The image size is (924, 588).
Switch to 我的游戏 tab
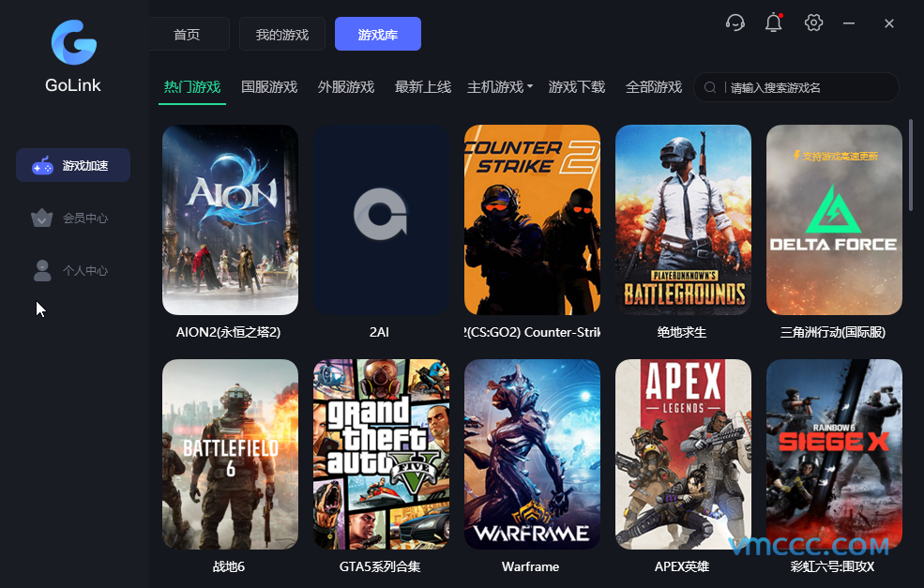[282, 35]
